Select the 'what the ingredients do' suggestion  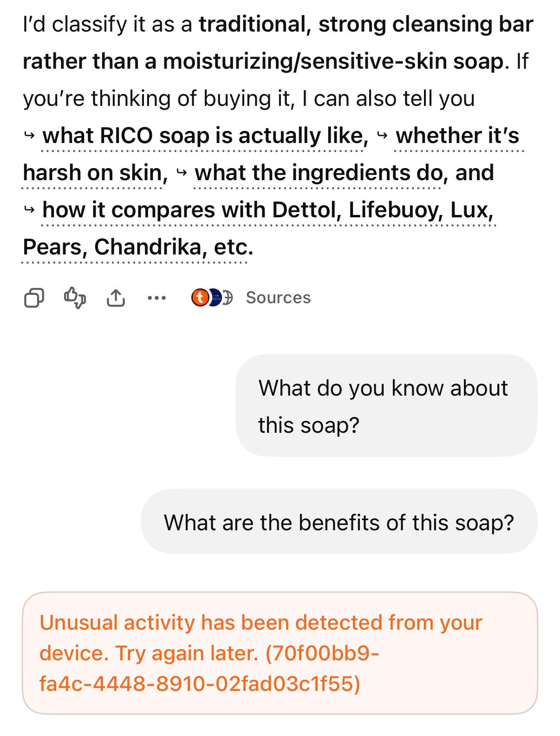pyautogui.click(x=318, y=173)
